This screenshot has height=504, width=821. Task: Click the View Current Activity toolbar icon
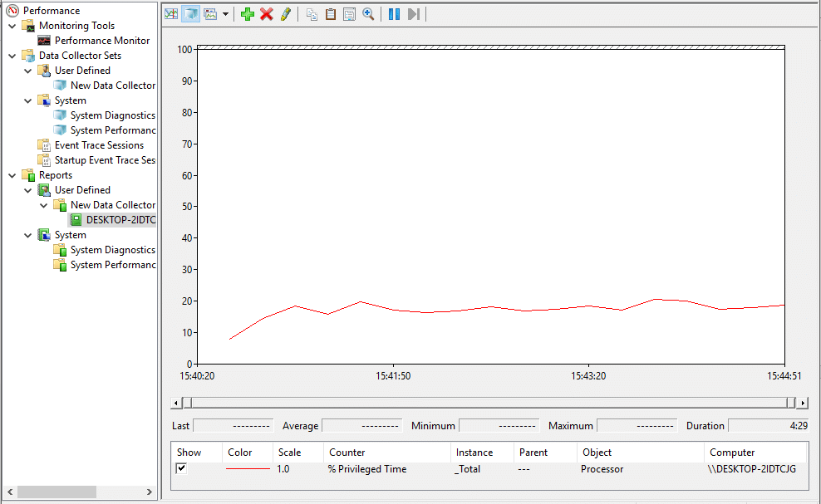click(x=171, y=14)
